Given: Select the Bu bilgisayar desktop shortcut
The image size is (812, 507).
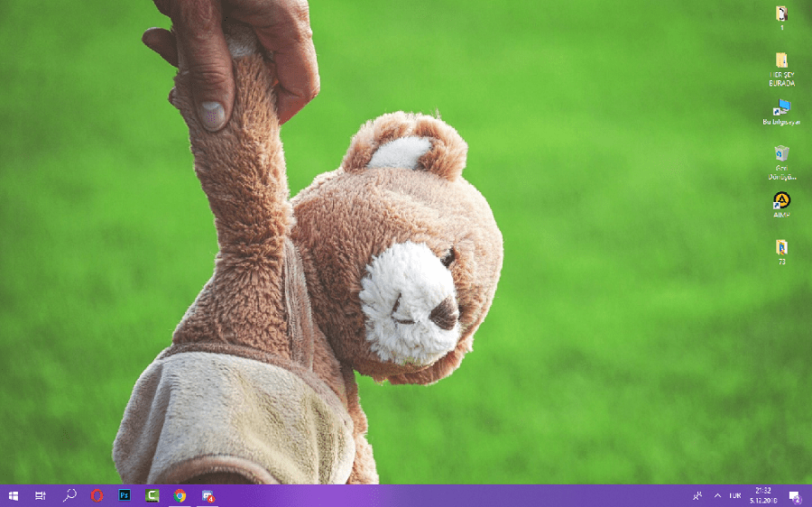Looking at the screenshot, I should [x=782, y=112].
